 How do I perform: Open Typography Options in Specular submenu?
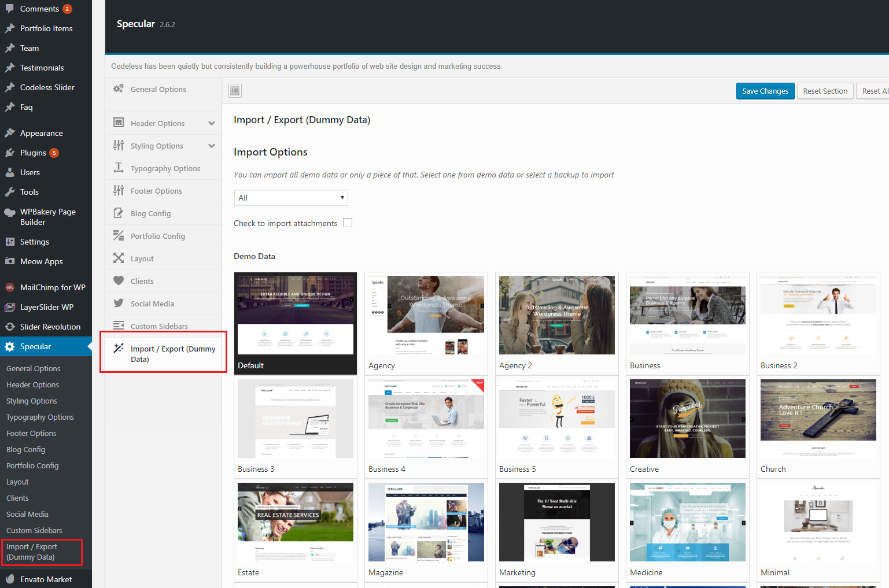(40, 417)
